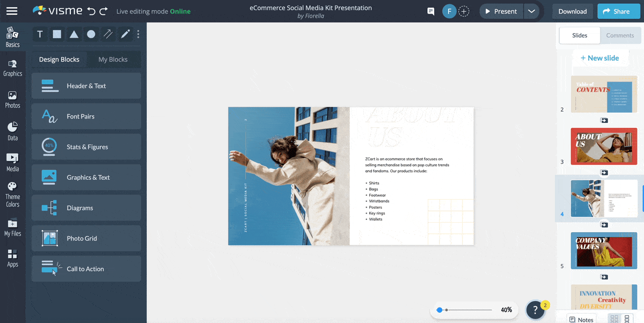Expand the Present button dropdown
The image size is (644, 323).
pyautogui.click(x=532, y=11)
